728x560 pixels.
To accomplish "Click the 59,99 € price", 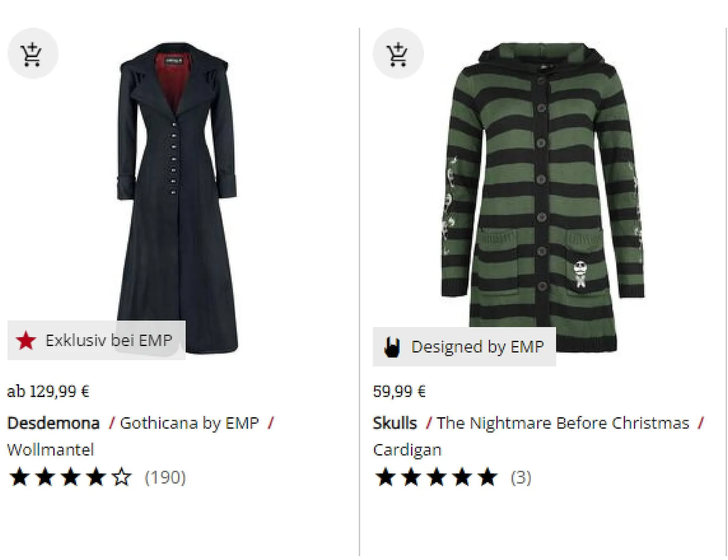I will [399, 391].
